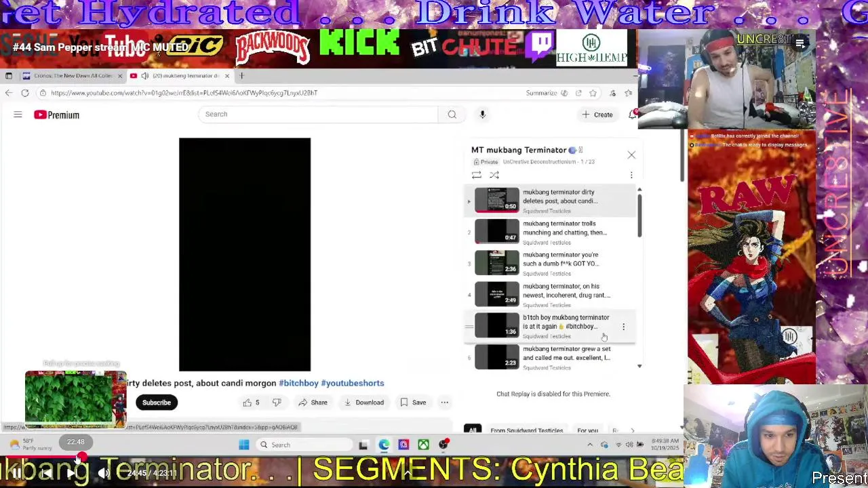Open more actions ellipsis under video
This screenshot has width=868, height=488.
point(445,403)
